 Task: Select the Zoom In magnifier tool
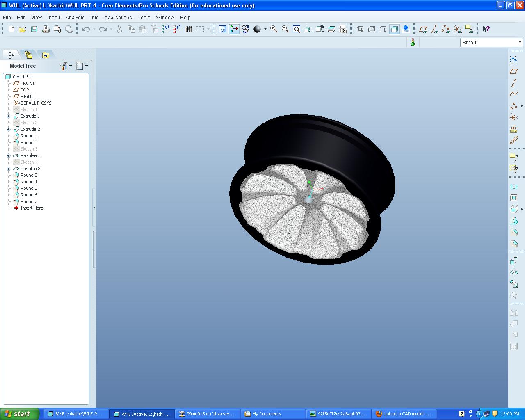[x=274, y=29]
